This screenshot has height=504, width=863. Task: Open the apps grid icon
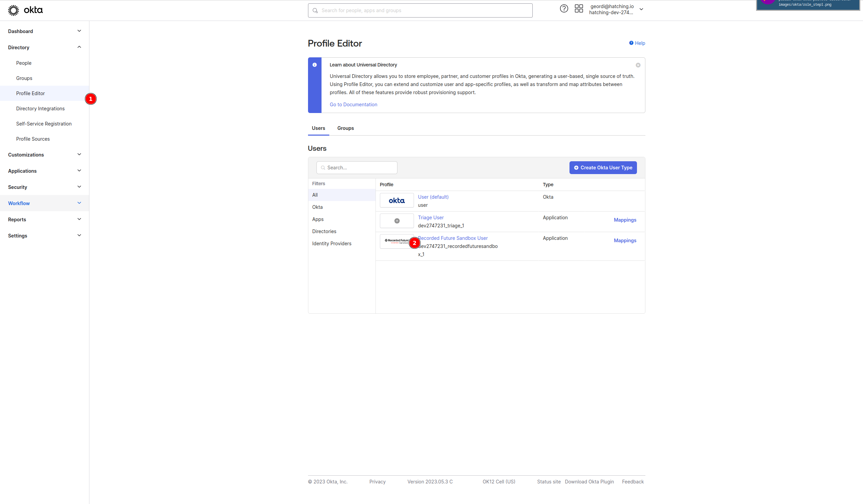coord(579,9)
